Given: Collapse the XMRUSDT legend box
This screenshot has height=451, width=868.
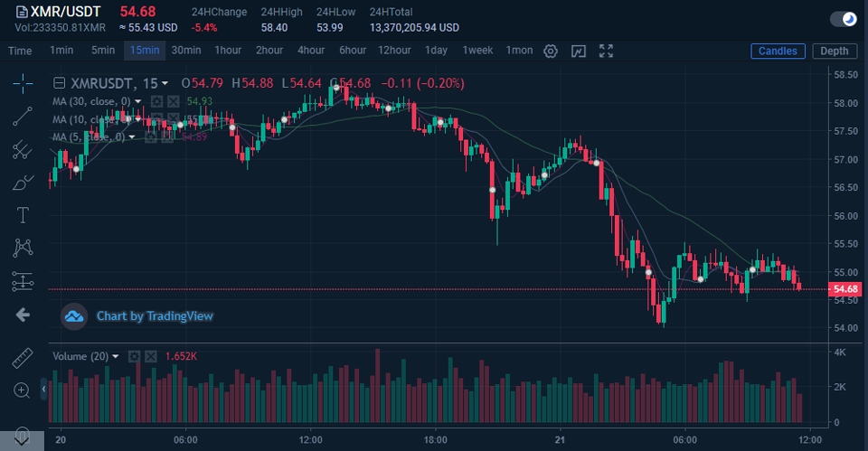Looking at the screenshot, I should pos(60,83).
